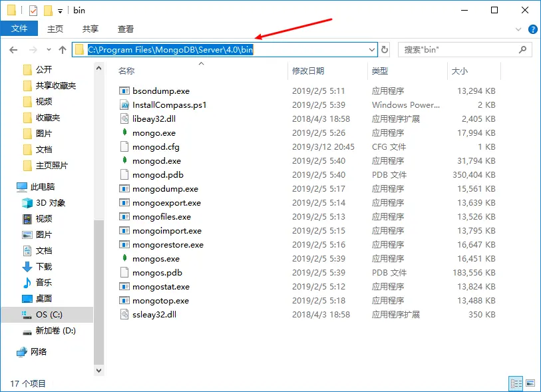Screen dimensions: 541x392
Task: Click the mongod.exe green leaf icon
Action: (x=124, y=160)
